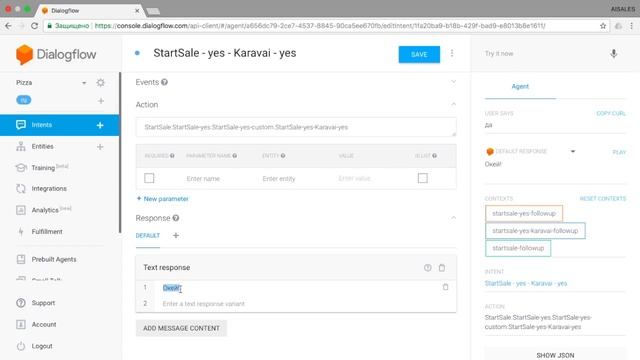Image resolution: width=640 pixels, height=360 pixels.
Task: Click the Intents chat bubble icon
Action: click(x=21, y=125)
